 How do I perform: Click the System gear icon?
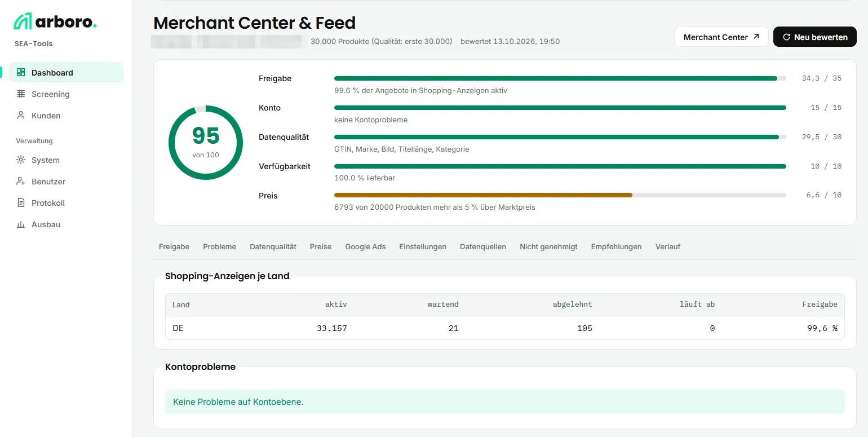point(21,160)
